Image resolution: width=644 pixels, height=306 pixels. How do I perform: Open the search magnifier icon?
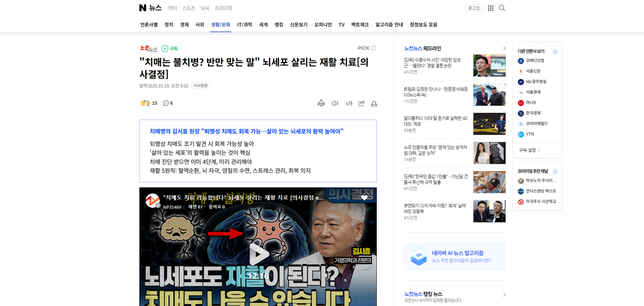point(502,8)
